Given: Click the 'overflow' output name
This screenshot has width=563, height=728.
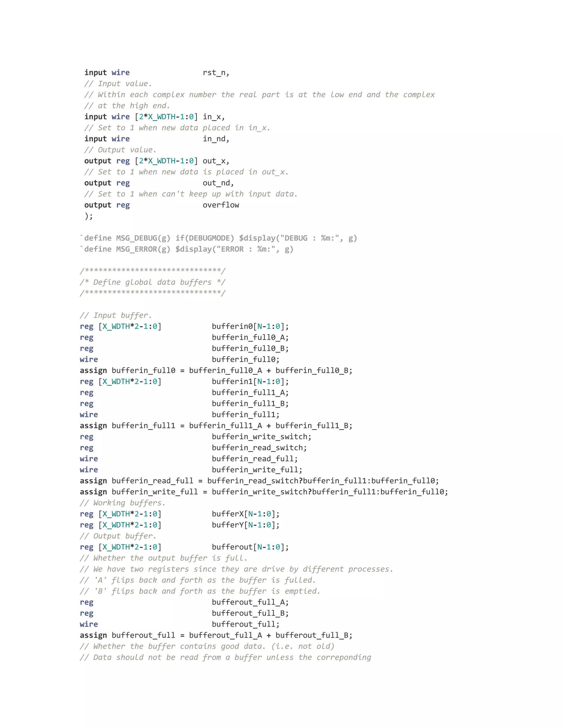Looking at the screenshot, I should [221, 205].
